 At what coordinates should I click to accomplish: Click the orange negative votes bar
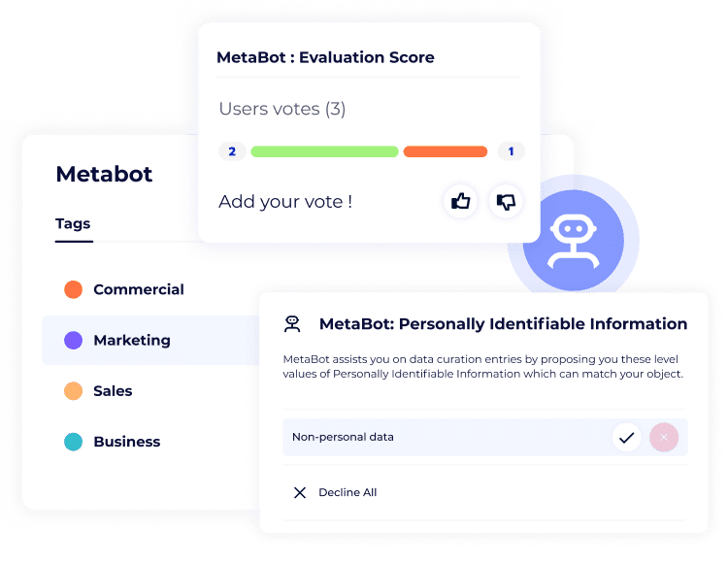tap(445, 151)
